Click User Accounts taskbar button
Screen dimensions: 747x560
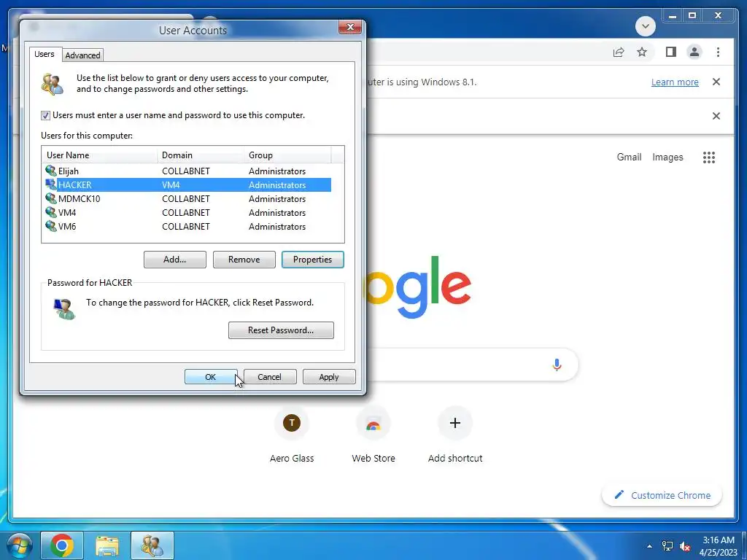152,545
